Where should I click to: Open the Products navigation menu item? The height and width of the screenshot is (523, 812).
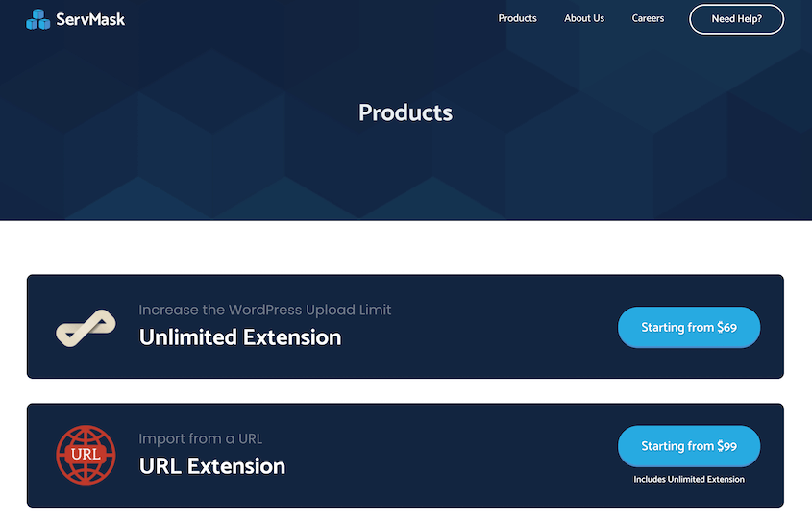(517, 18)
